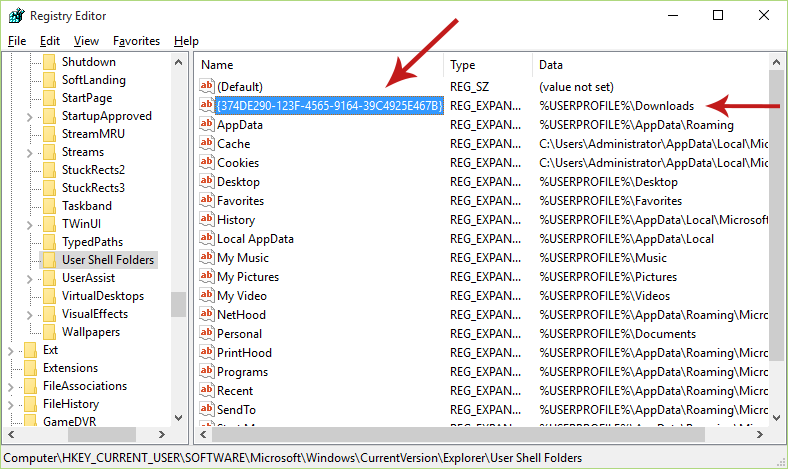Open the Help menu

[186, 41]
